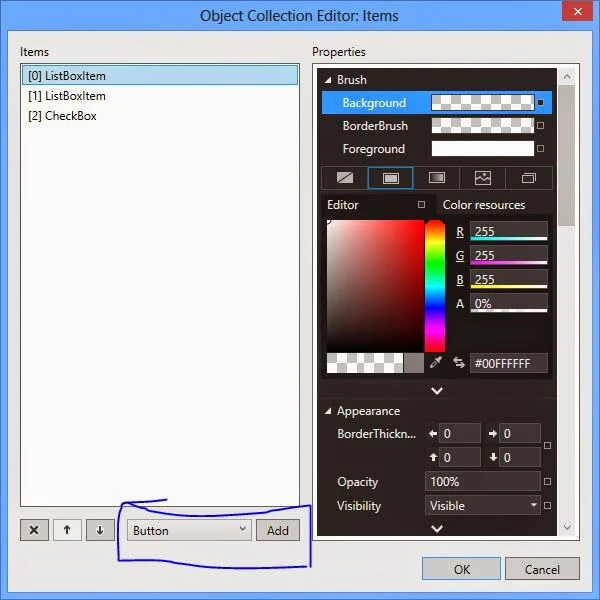Click the rainbow hue slider
The image size is (600, 600).
pyautogui.click(x=435, y=285)
